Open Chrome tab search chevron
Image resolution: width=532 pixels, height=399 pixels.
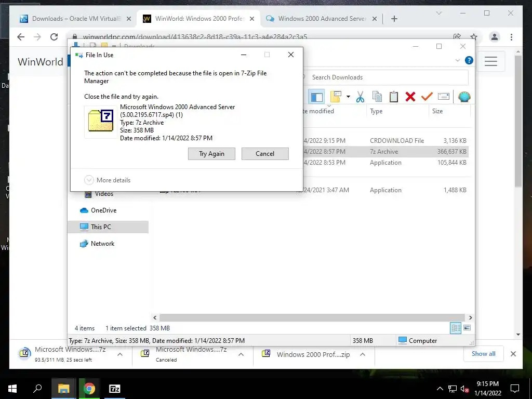click(x=438, y=13)
